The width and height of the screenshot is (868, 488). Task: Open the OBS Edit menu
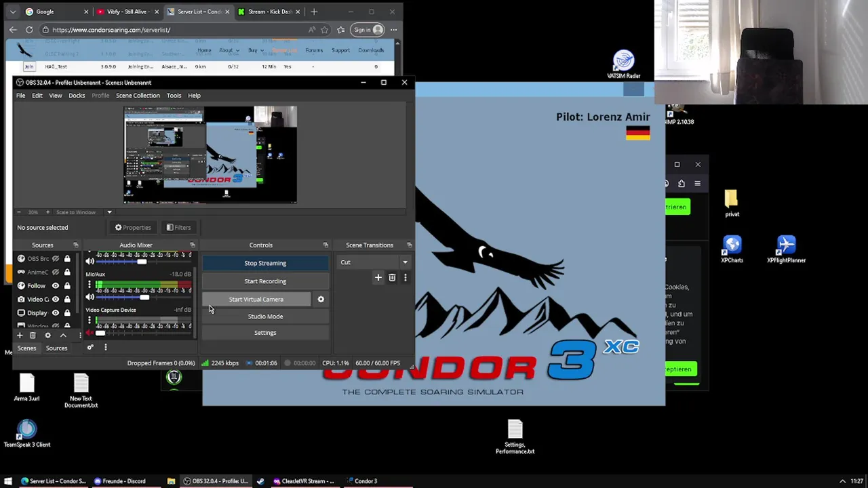tap(37, 96)
